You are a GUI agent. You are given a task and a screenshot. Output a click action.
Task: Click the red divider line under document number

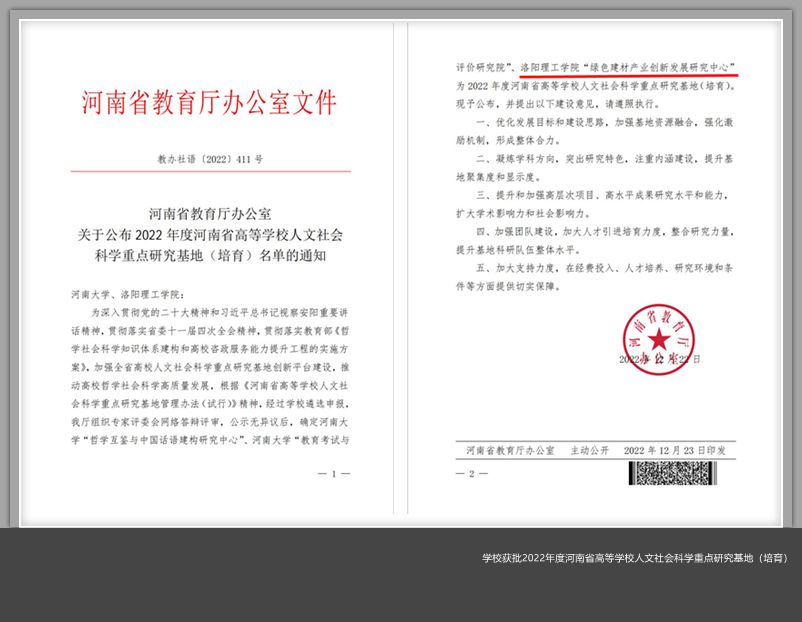210,171
